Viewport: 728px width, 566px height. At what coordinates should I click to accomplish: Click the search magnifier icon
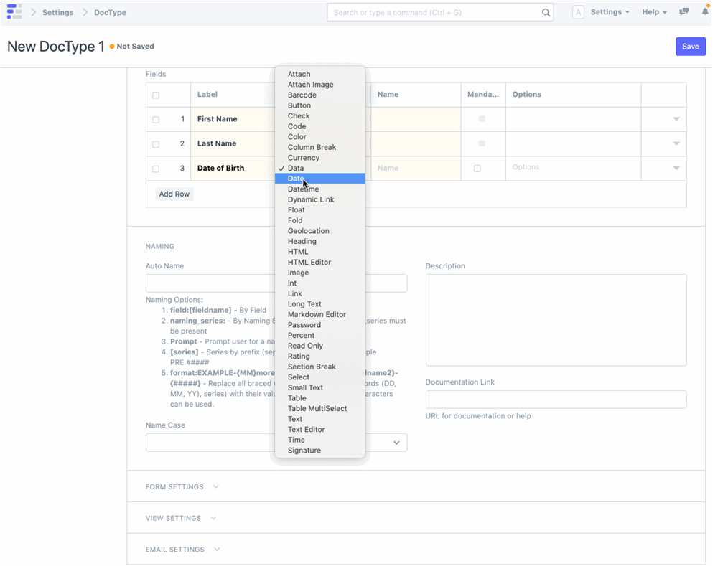pos(546,12)
